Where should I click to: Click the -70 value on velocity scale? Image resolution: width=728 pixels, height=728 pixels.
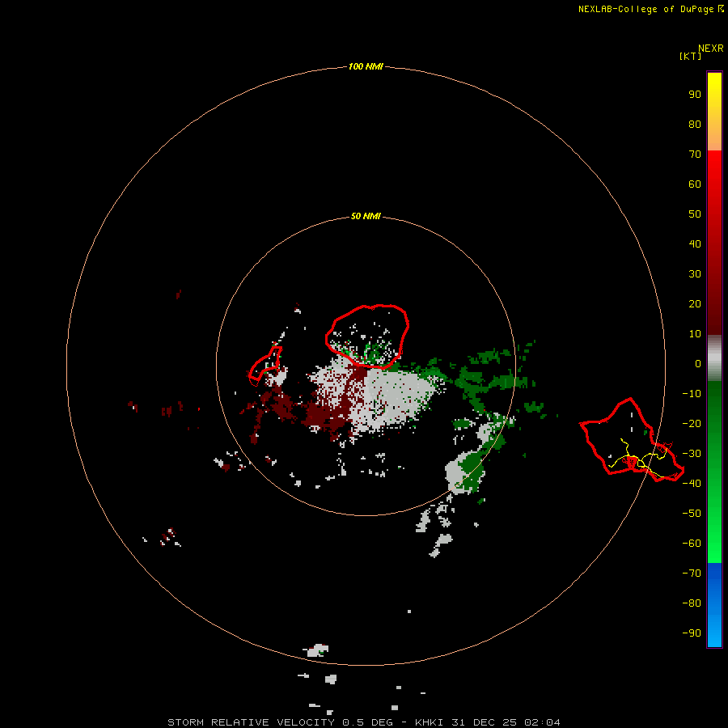(692, 573)
